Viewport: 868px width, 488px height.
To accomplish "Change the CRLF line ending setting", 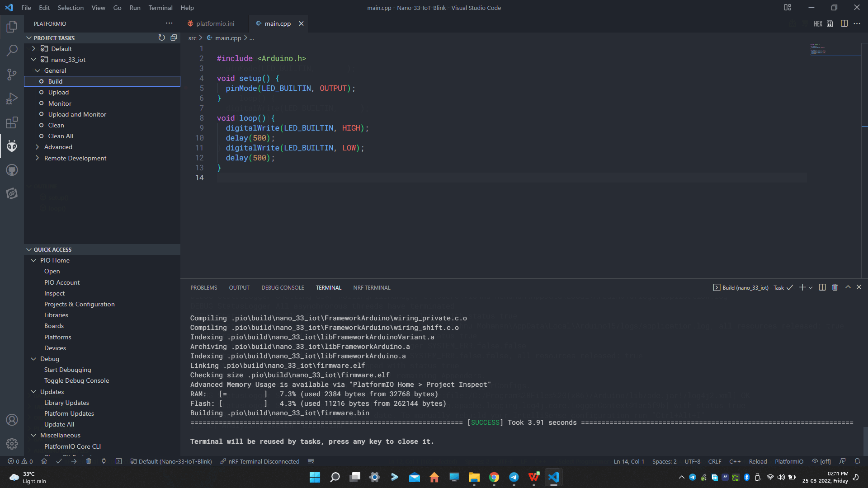I will point(715,461).
